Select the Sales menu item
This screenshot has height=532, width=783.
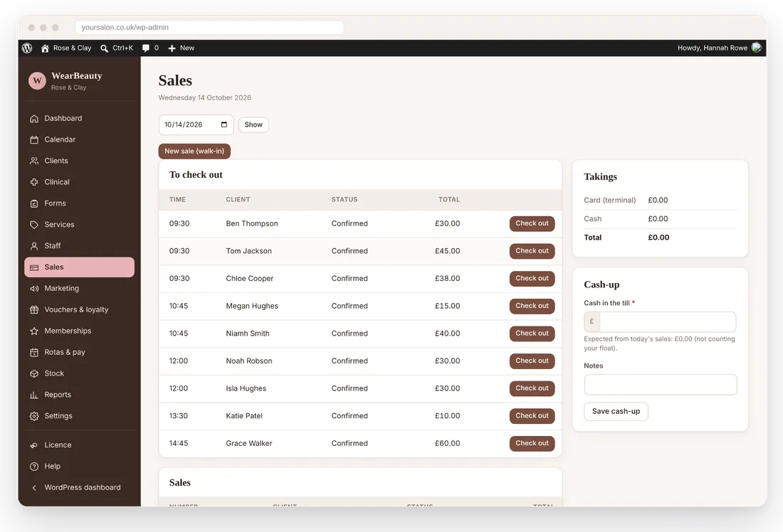tap(80, 267)
